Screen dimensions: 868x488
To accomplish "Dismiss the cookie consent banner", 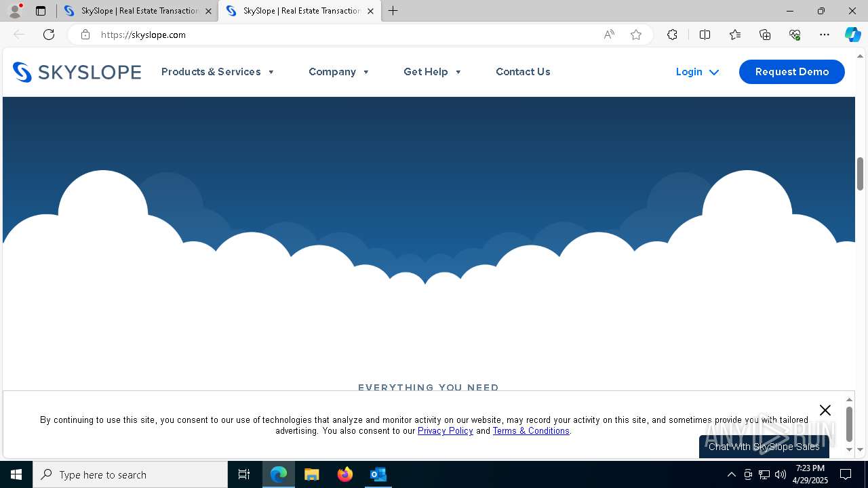I will point(825,410).
